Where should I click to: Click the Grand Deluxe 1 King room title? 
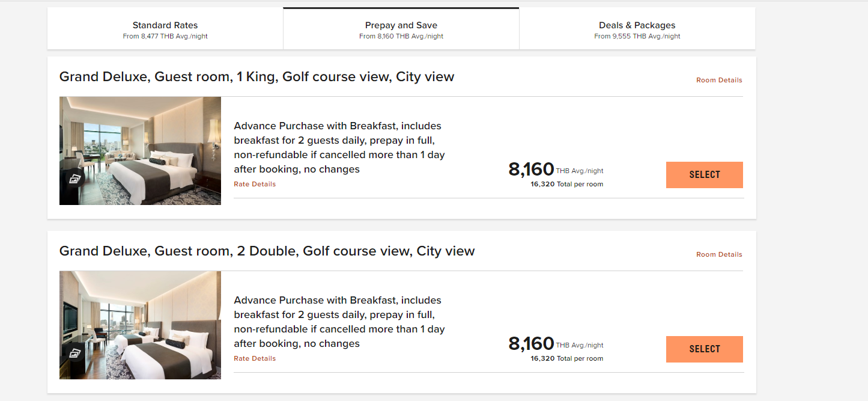[x=256, y=76]
